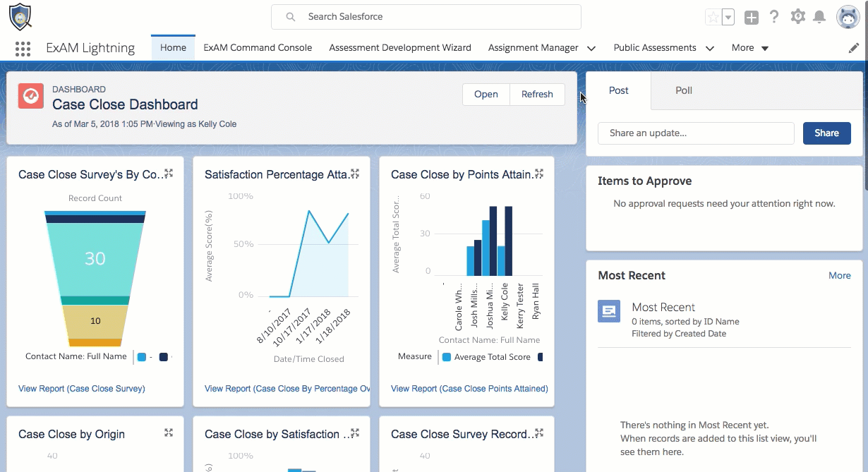Click the Refresh dashboard button

(x=537, y=95)
